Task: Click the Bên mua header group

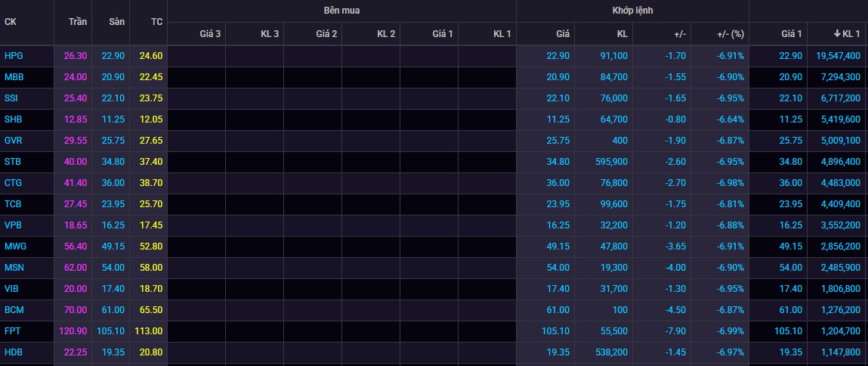Action: pos(341,11)
